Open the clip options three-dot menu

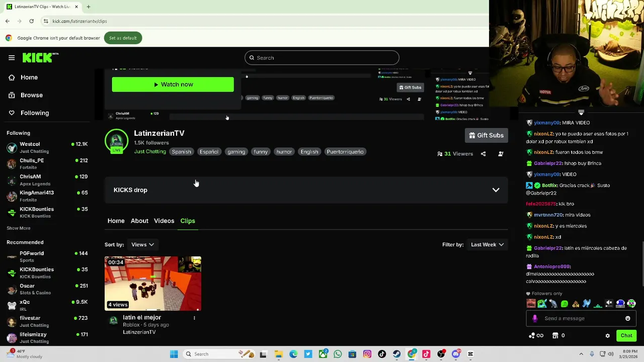point(194,318)
